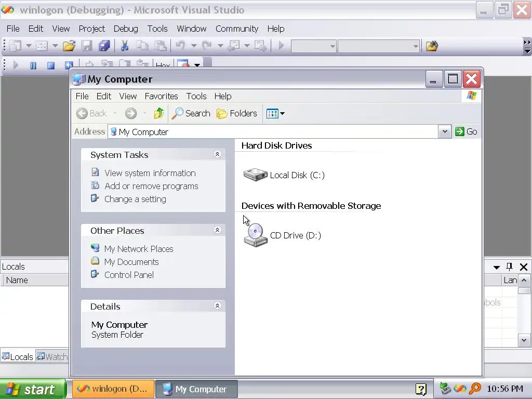
Task: Open Tools menu in My Computer window
Action: click(196, 96)
